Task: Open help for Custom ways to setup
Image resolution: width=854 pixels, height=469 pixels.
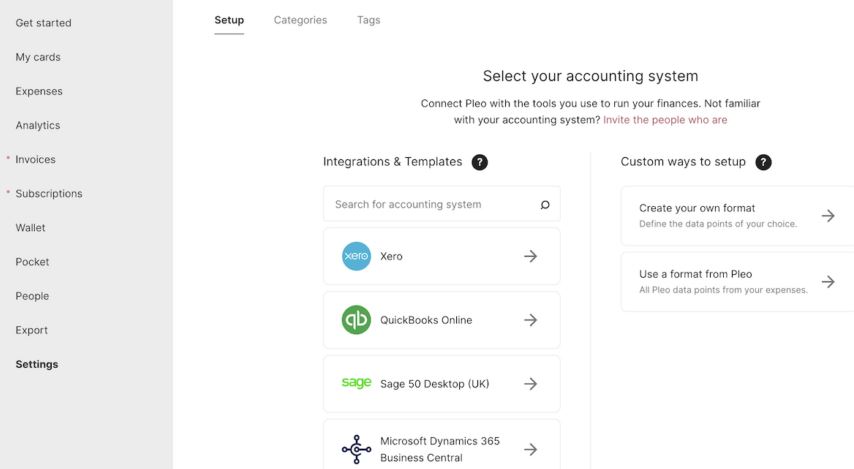Action: 763,162
